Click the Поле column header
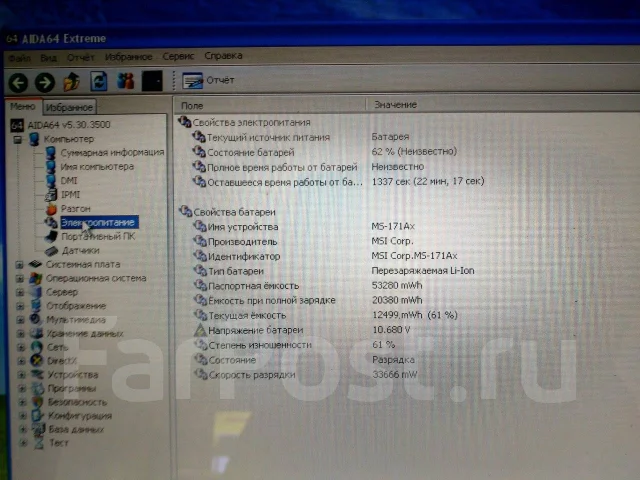Image resolution: width=640 pixels, height=480 pixels. (270, 105)
